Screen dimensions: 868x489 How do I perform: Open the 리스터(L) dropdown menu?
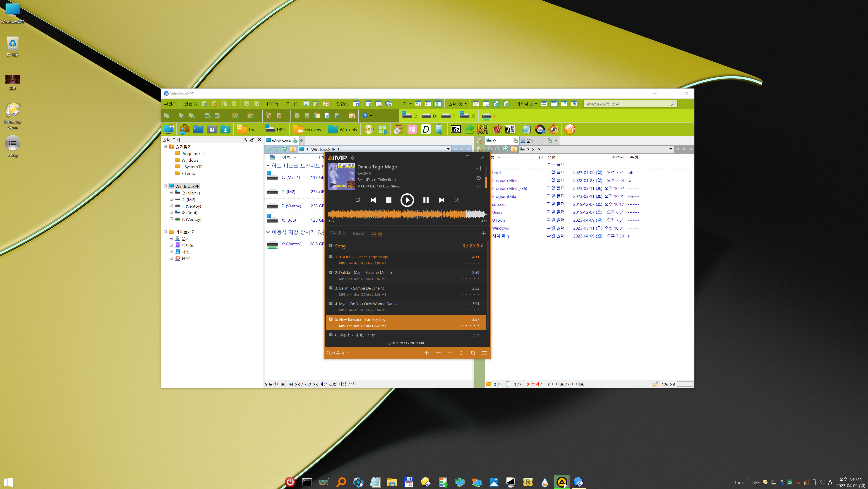[526, 104]
